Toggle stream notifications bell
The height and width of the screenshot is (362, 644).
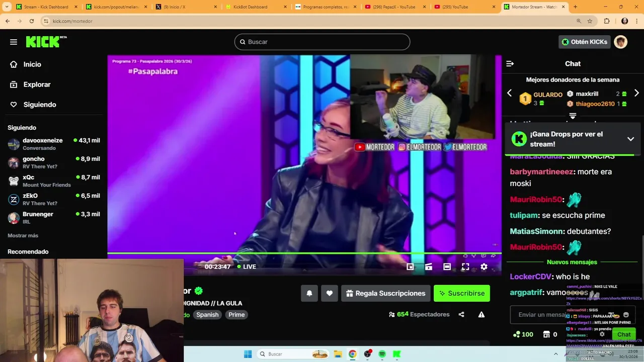(x=309, y=293)
